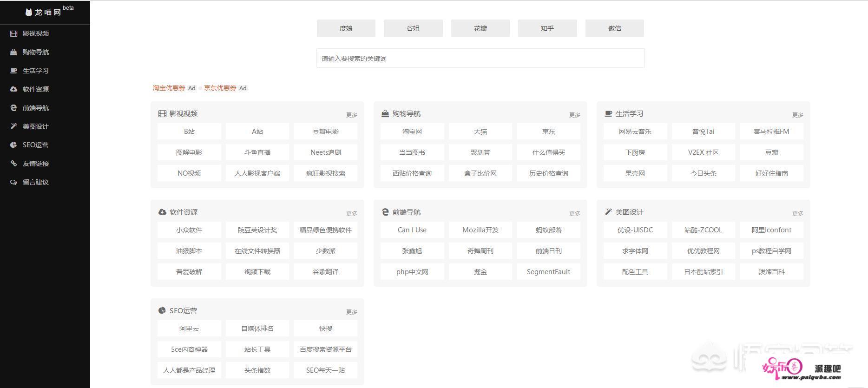Click the browser icon in 前端导航 card header
Viewport: 868px width, 388px height.
pos(385,212)
